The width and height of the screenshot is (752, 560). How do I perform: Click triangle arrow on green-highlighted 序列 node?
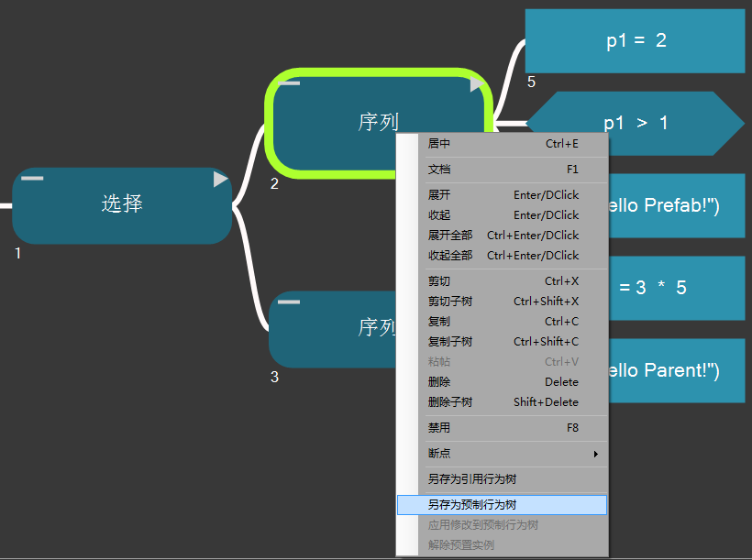(477, 85)
